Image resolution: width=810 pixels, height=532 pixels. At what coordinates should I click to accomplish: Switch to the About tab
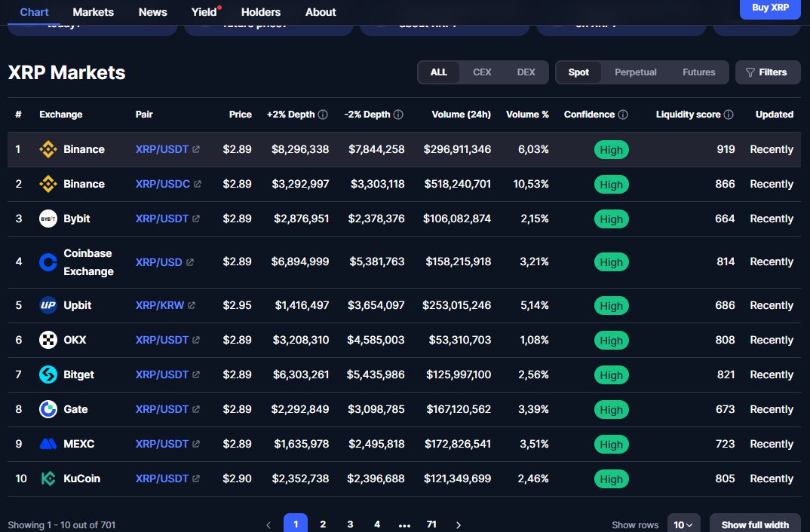[x=321, y=12]
